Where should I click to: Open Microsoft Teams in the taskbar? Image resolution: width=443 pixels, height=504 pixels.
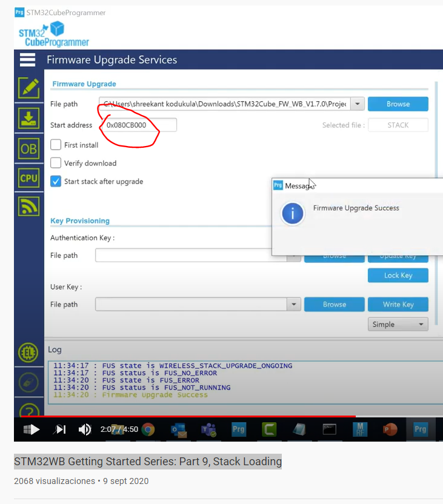click(x=208, y=429)
